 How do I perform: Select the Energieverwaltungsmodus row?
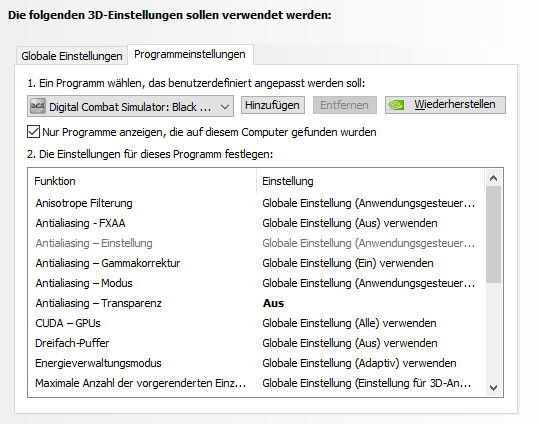point(256,363)
